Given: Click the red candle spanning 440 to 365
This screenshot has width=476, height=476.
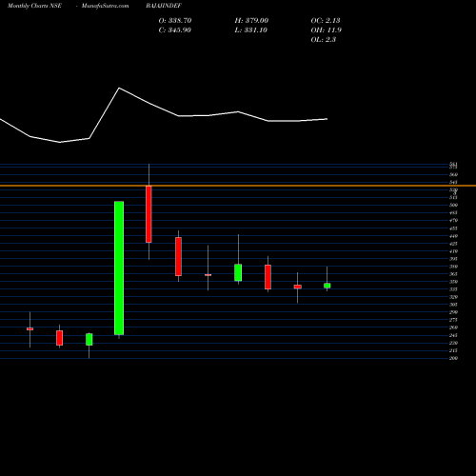Looking at the screenshot, I should [178, 256].
